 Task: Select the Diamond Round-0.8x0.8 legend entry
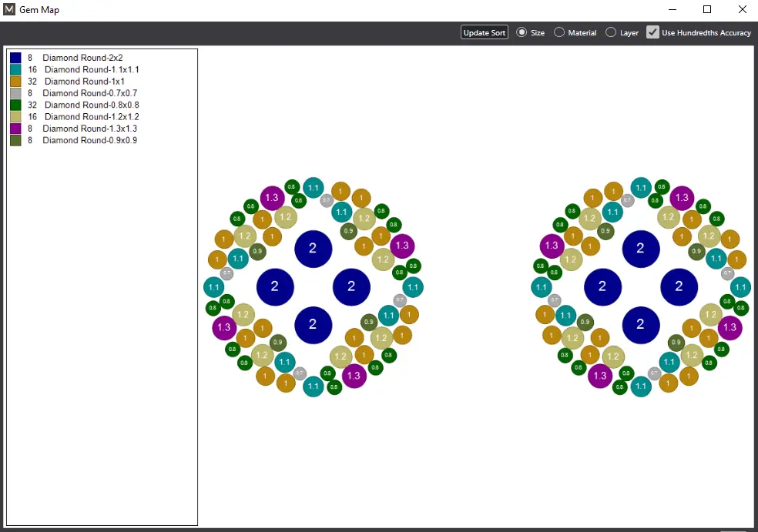click(91, 105)
